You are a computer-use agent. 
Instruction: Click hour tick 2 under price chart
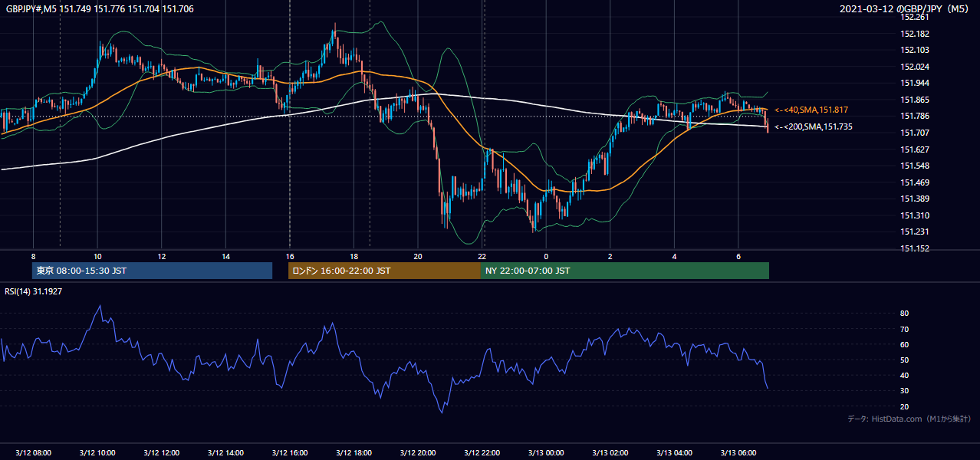[x=610, y=255]
